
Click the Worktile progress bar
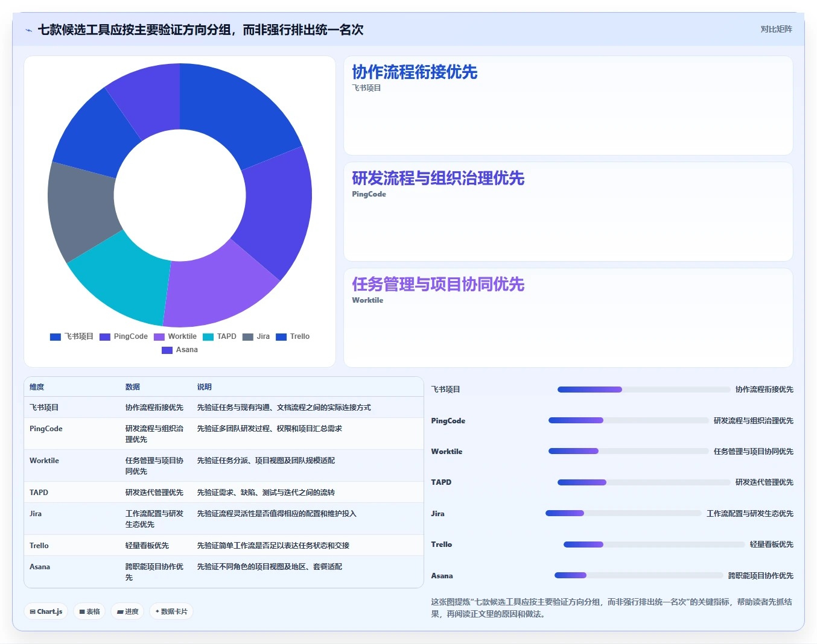[629, 451]
